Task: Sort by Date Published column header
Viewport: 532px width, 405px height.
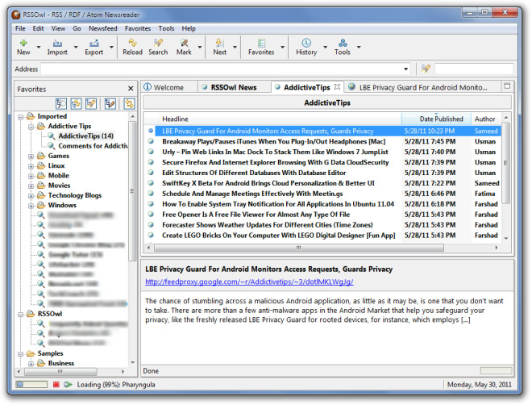Action: 436,119
